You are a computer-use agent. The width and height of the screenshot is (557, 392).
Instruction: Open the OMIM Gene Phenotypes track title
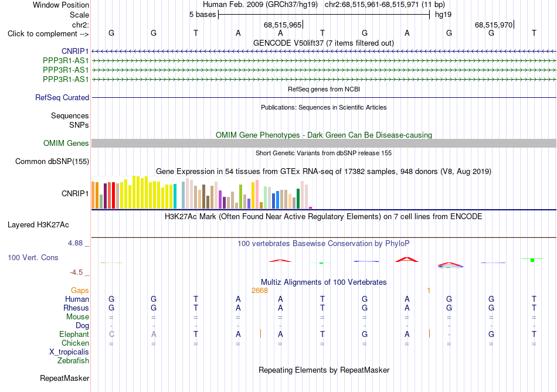[x=324, y=135]
